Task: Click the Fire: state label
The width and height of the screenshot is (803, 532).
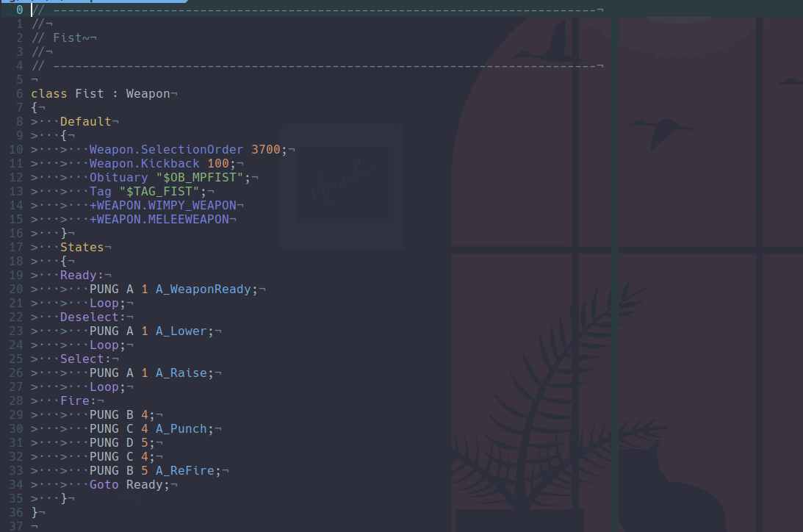Action: click(78, 400)
